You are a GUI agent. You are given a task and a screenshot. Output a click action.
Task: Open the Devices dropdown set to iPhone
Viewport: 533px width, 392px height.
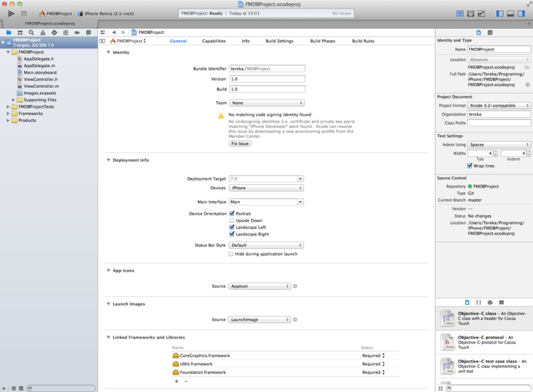click(266, 188)
